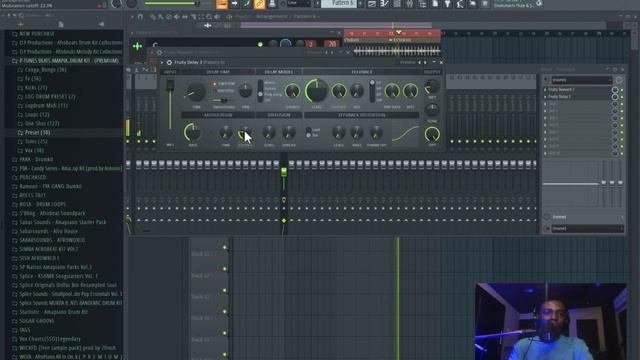Viewport: 640px width, 360px height.
Task: Open the mixer output (none) dropdown at bottom
Action: 587,229
